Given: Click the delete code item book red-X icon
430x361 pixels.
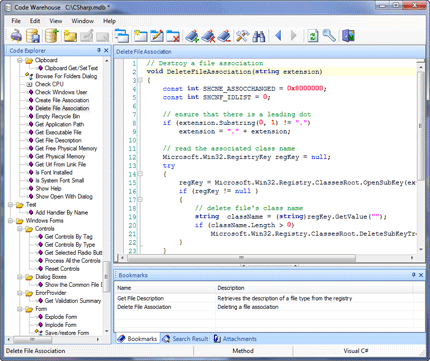Looking at the screenshot, I should pyautogui.click(x=208, y=36).
